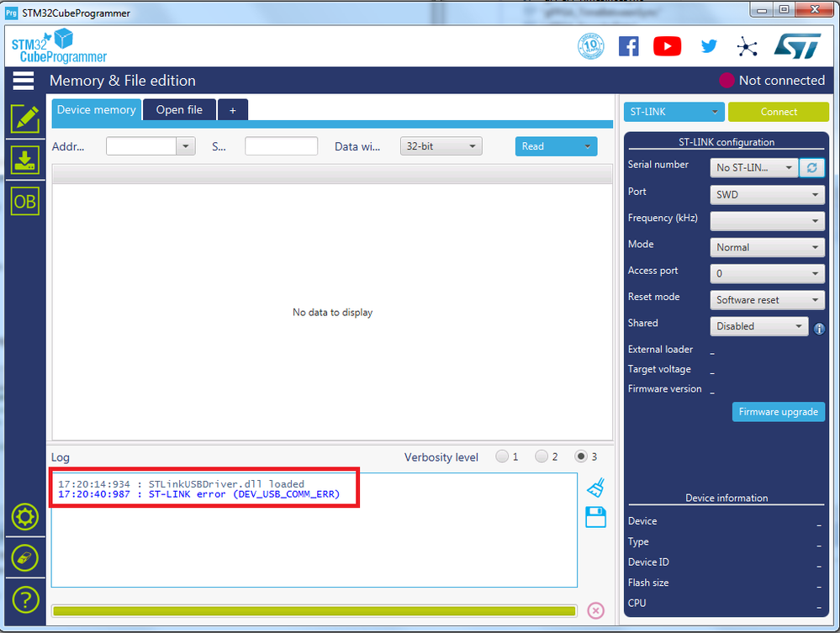Click the STM32CubeProgrammer logo

click(x=59, y=46)
